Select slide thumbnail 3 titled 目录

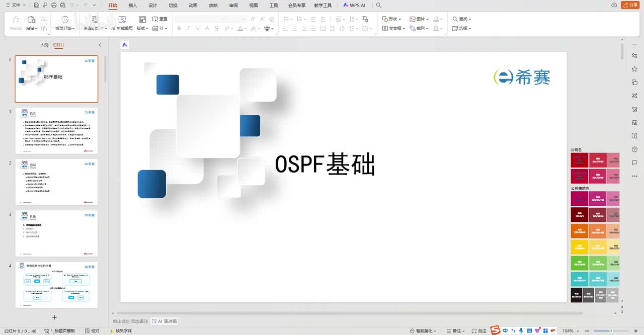tap(56, 233)
